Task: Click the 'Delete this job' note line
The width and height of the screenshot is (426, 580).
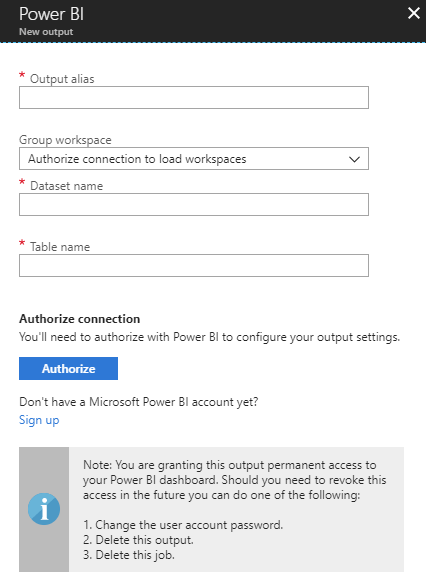Action: (129, 555)
